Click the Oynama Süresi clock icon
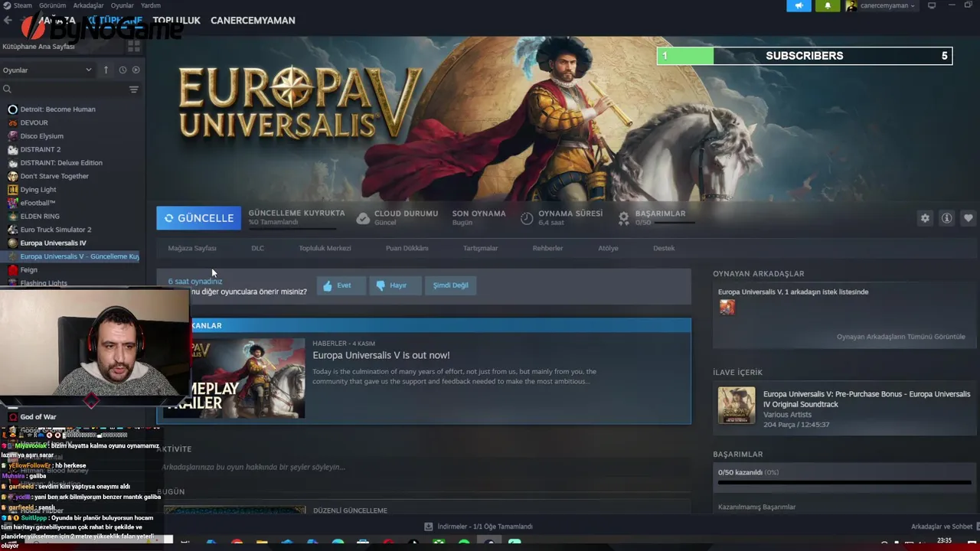The width and height of the screenshot is (980, 551). point(527,218)
